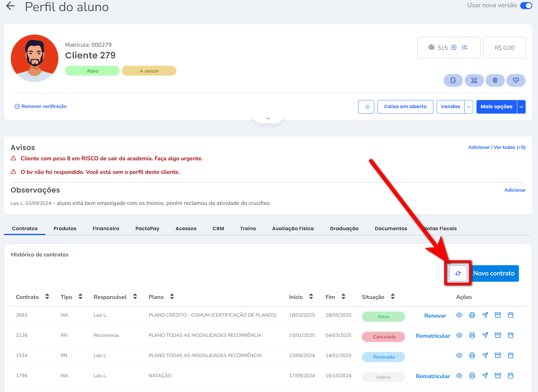
Task: Switch to the Financeiro tab
Action: (106, 228)
